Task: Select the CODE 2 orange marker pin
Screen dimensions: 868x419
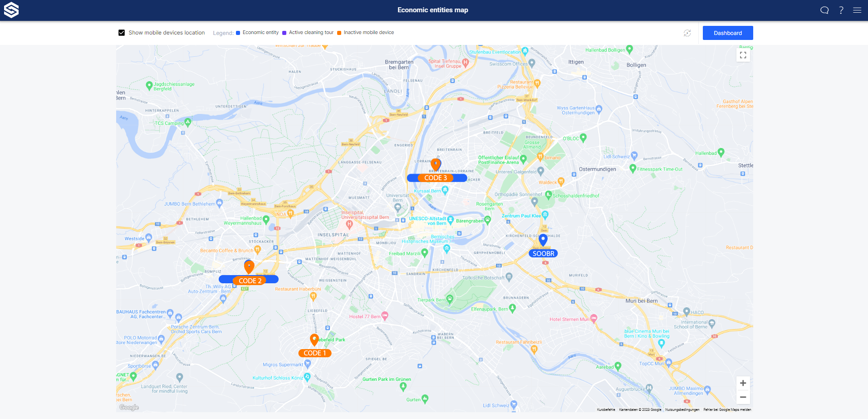Action: (x=249, y=267)
